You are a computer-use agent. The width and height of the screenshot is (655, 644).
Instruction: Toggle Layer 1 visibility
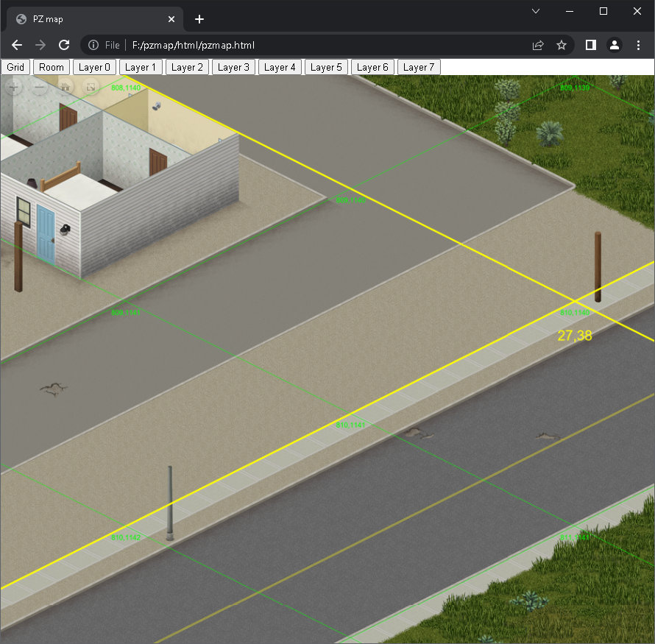141,67
